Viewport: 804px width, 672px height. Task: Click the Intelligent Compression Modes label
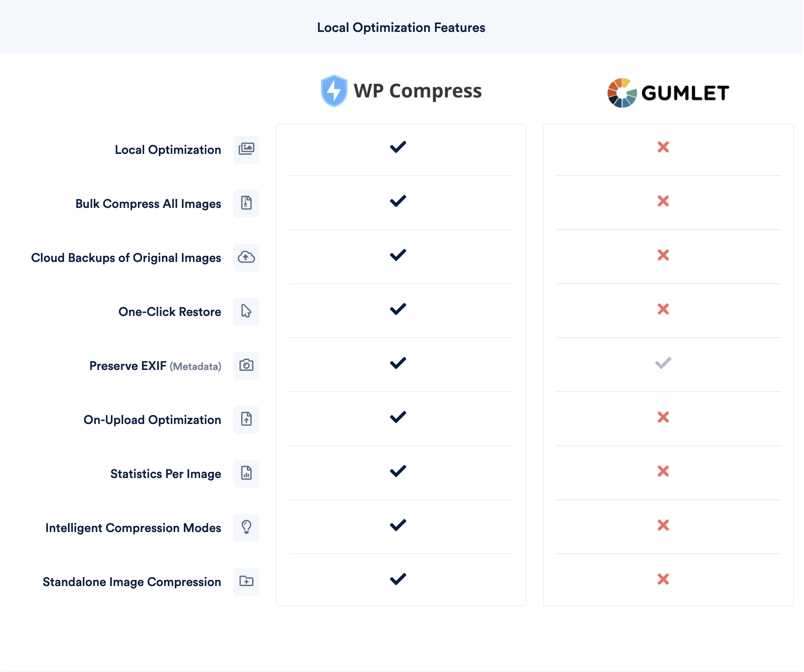(133, 528)
